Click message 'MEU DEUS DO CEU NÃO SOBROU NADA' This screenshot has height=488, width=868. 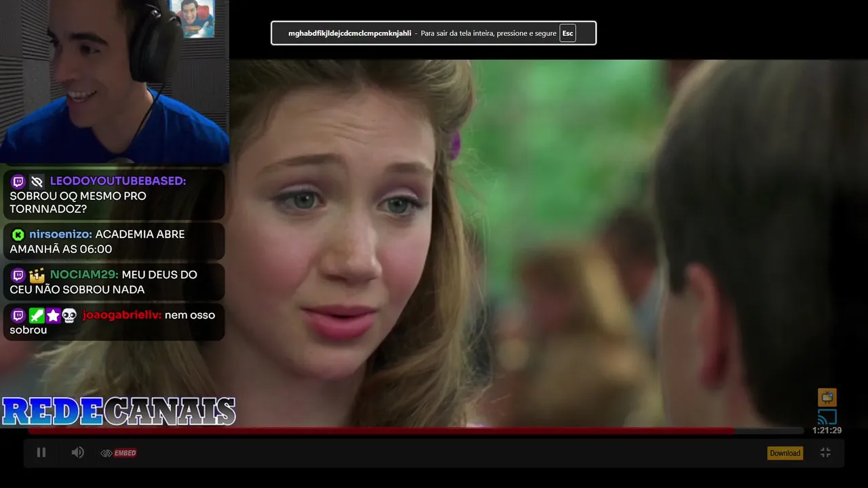pyautogui.click(x=103, y=282)
